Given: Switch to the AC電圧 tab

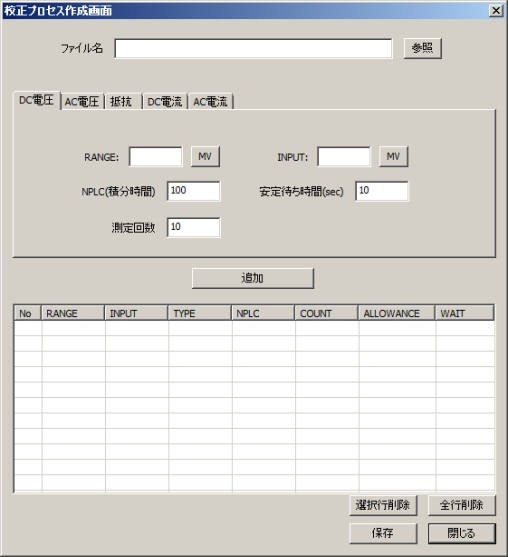Looking at the screenshot, I should [82, 102].
